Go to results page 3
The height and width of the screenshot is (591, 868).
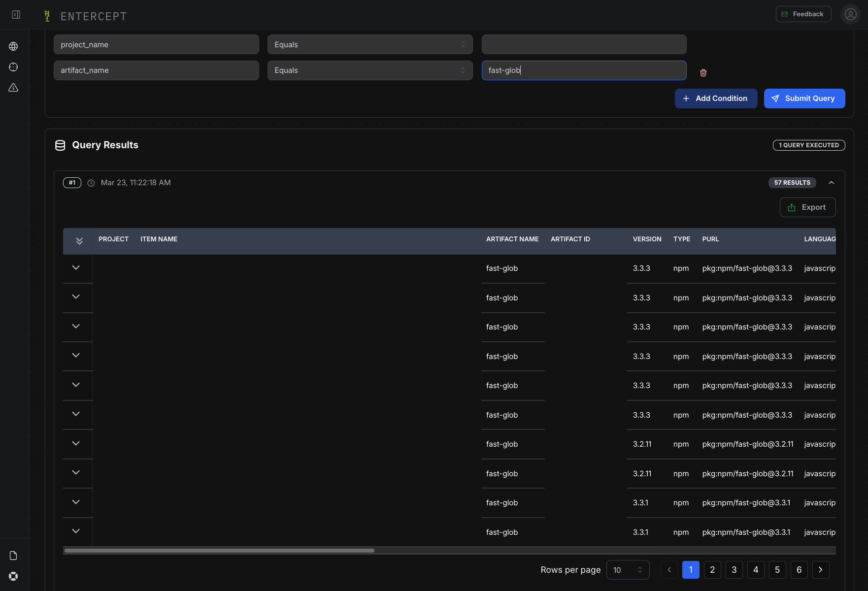click(734, 570)
